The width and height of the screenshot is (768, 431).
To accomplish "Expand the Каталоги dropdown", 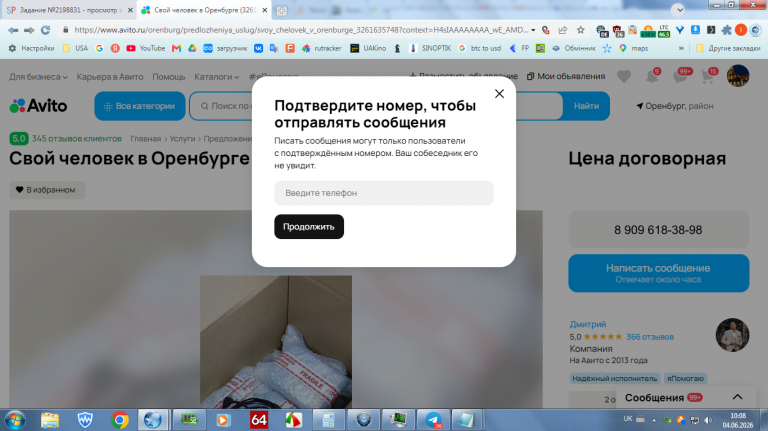I will click(x=216, y=77).
